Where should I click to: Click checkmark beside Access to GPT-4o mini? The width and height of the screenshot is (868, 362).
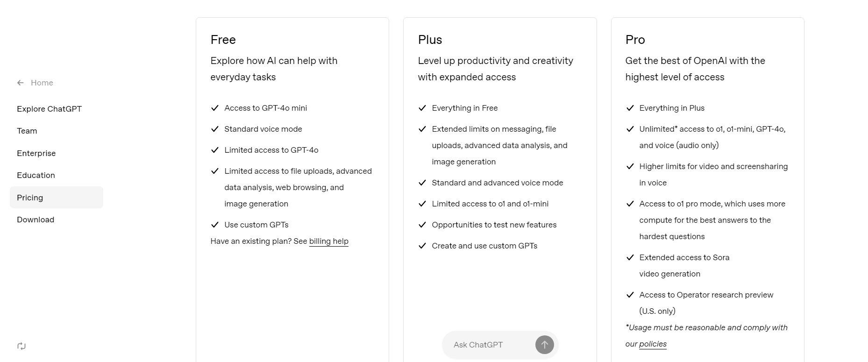[x=215, y=108]
